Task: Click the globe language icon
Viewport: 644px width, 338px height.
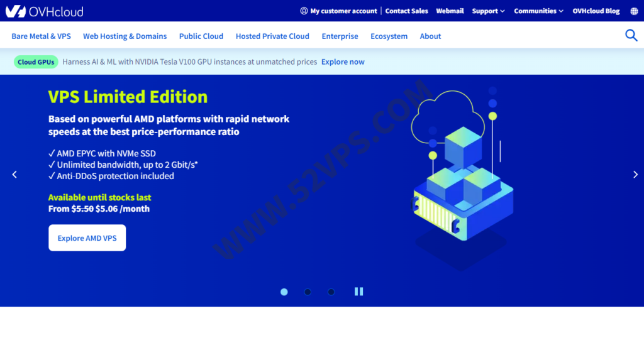Action: coord(634,11)
